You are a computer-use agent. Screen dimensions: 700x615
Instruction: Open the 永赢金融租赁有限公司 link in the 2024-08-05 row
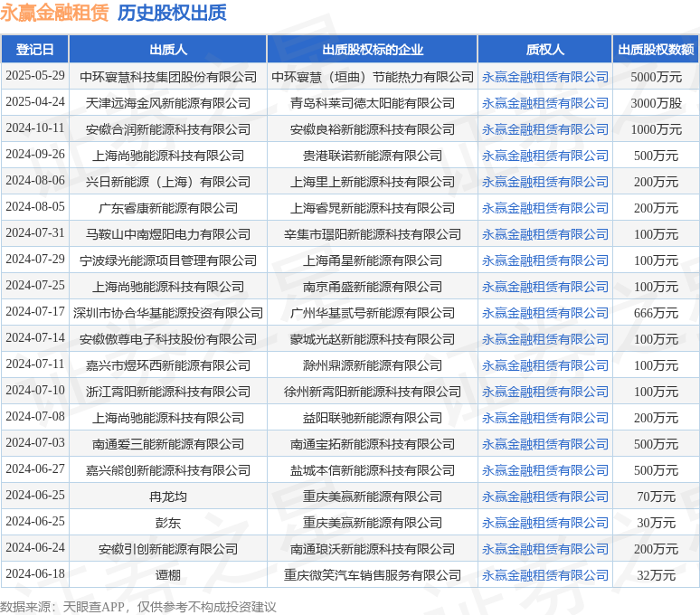click(x=545, y=208)
